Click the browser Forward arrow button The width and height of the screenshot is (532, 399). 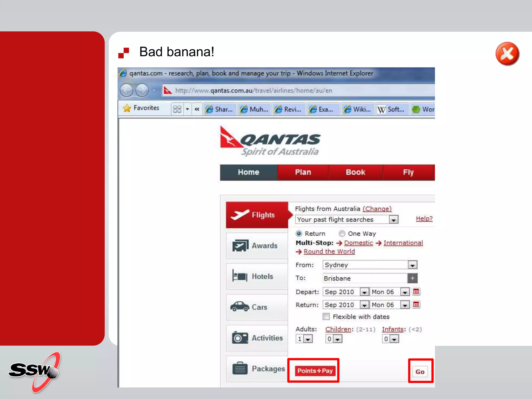pyautogui.click(x=142, y=90)
